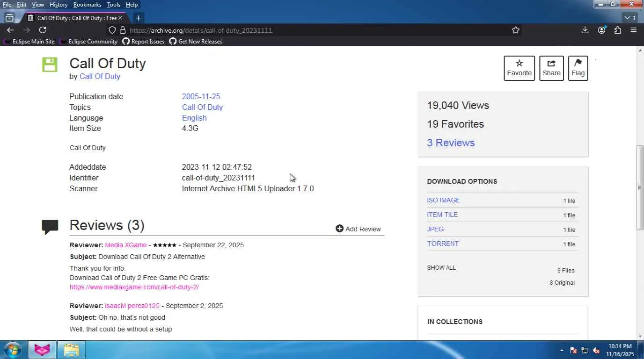
Task: Download the TORRENT file
Action: click(443, 244)
